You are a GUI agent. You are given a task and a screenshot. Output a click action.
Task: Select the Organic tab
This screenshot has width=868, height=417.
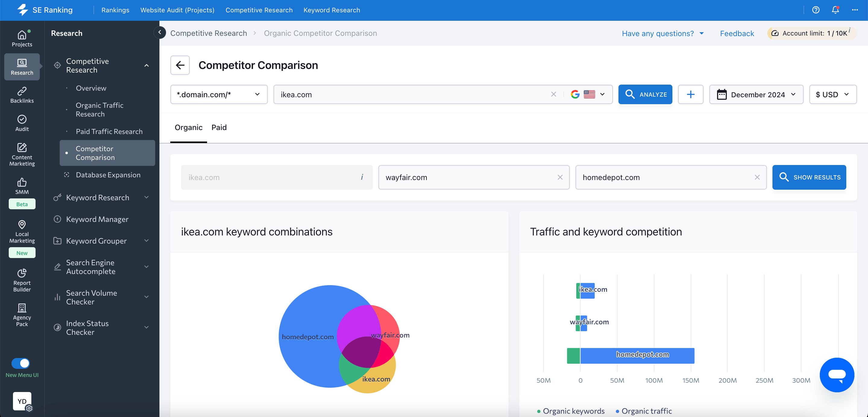coord(189,127)
